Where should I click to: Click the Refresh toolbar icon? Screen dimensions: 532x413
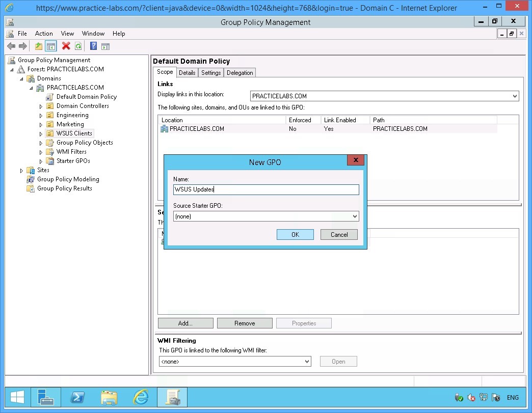click(78, 46)
